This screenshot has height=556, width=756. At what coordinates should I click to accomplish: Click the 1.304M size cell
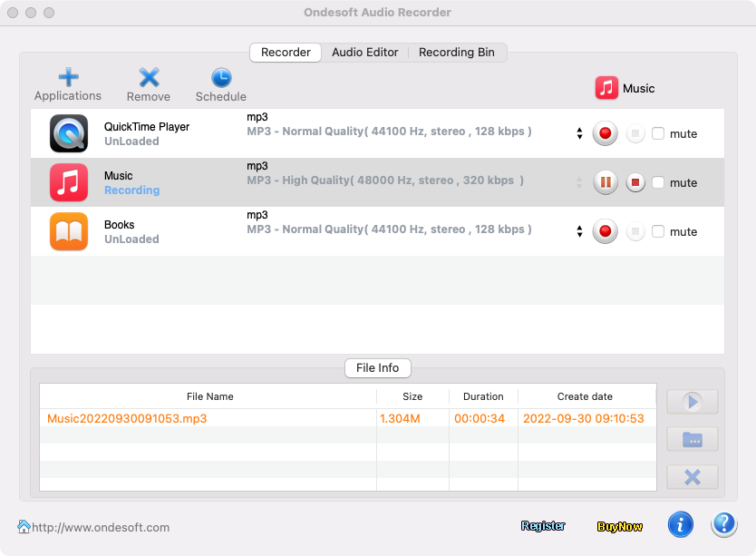coord(400,418)
